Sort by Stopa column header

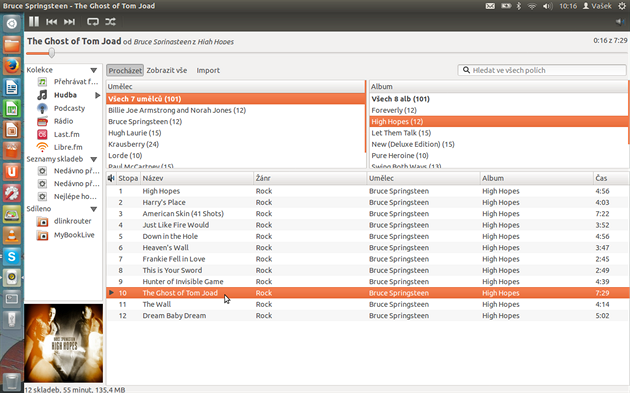[128, 178]
